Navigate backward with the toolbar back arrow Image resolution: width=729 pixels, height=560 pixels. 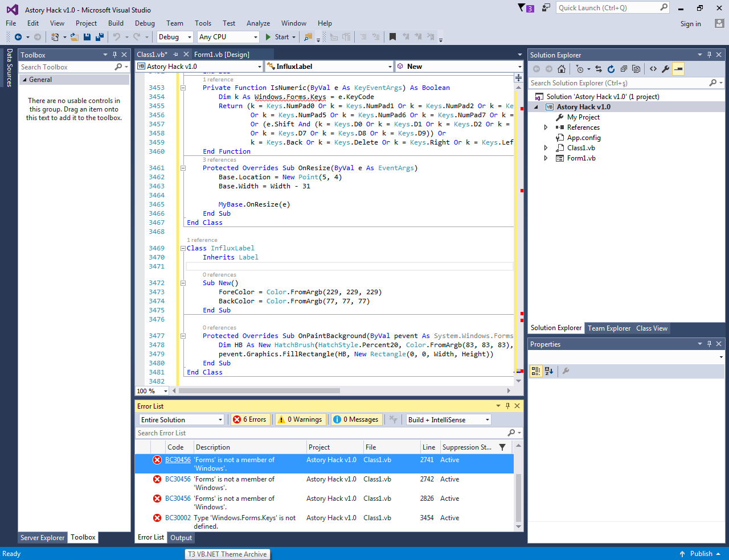18,37
